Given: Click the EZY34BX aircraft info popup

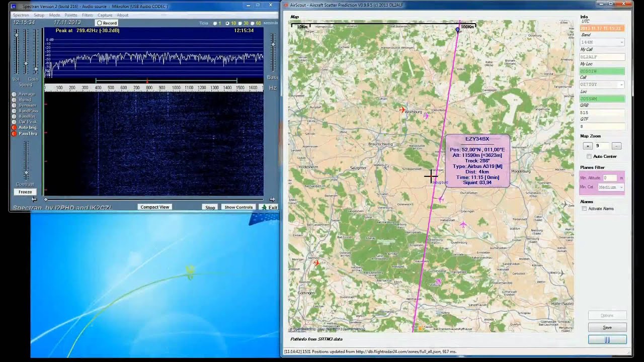Looking at the screenshot, I should [477, 161].
